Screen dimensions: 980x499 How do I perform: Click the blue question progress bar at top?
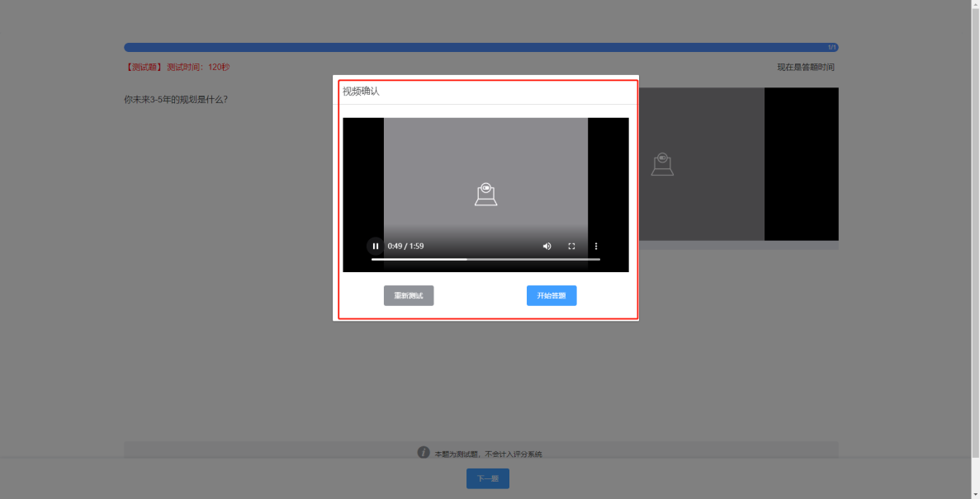coord(481,48)
